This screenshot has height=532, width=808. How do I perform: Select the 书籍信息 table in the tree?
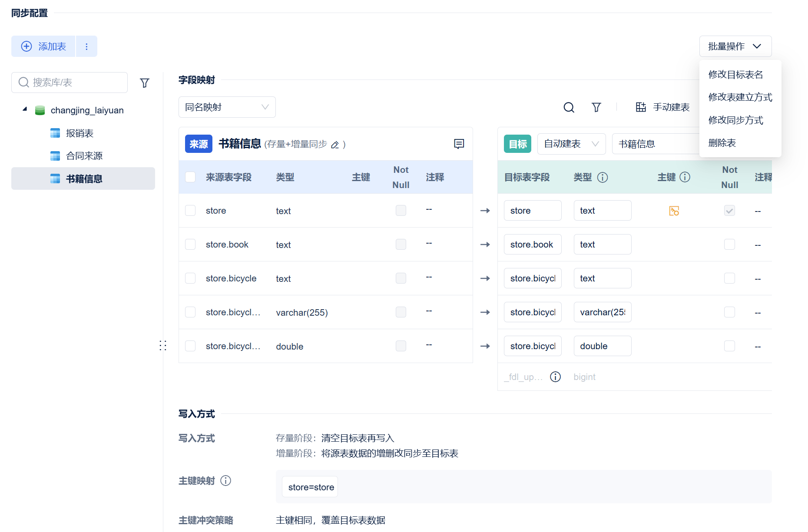point(83,178)
